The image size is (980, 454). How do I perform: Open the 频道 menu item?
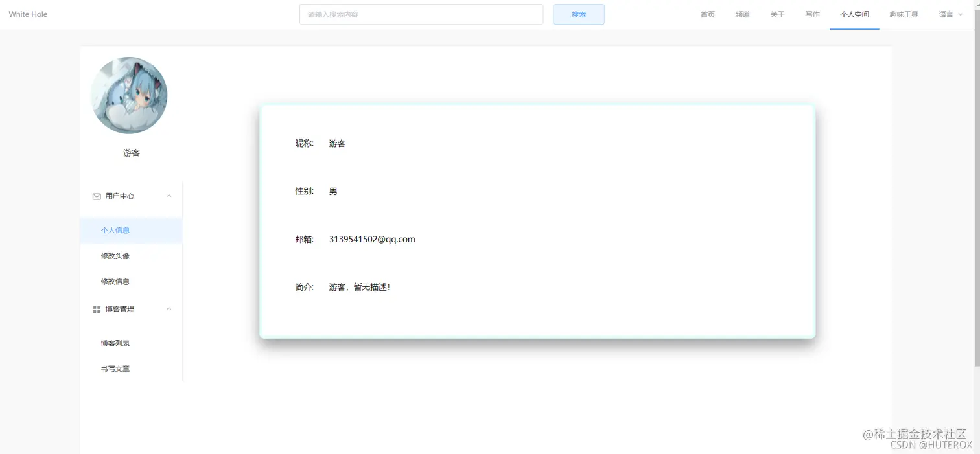[x=742, y=14]
